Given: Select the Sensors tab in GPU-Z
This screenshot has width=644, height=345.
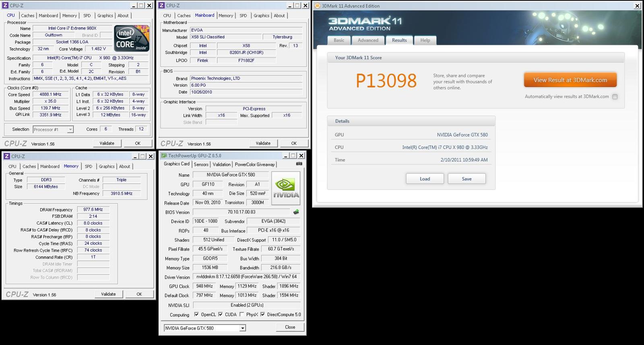Looking at the screenshot, I should 201,164.
